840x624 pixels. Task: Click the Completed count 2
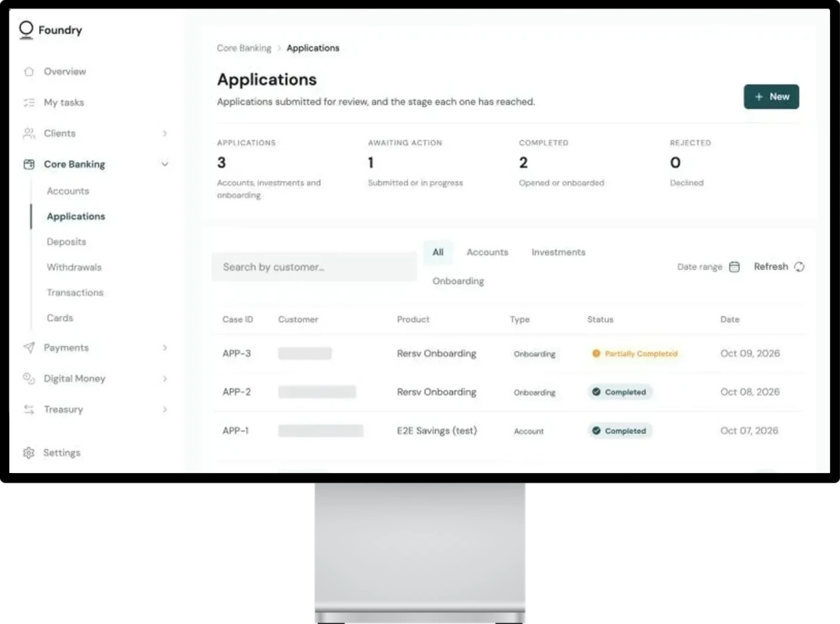point(523,163)
